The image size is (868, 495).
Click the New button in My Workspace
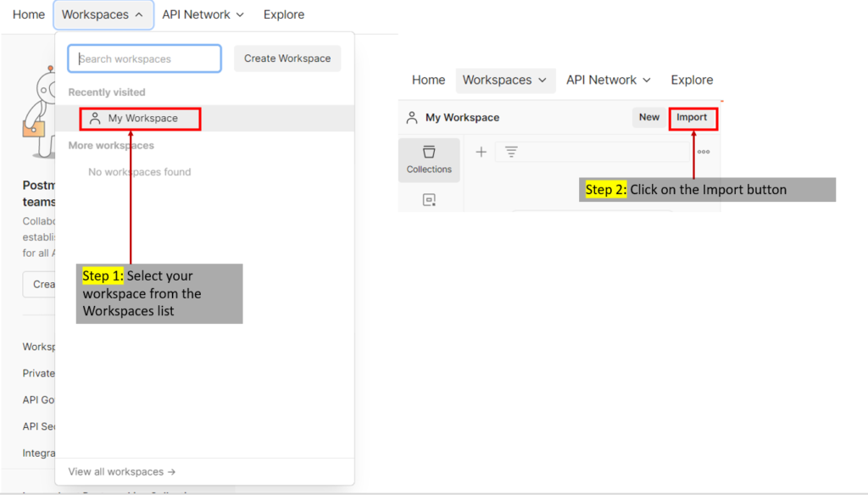(x=648, y=117)
